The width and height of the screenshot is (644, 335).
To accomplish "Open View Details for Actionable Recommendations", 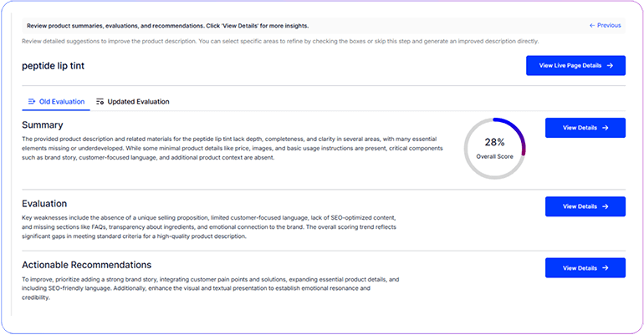I will pos(585,268).
